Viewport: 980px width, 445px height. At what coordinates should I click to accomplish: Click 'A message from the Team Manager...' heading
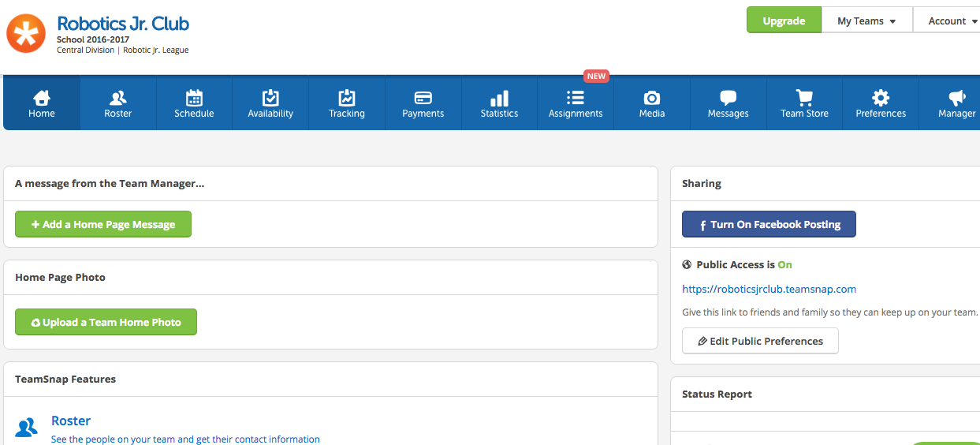click(110, 183)
